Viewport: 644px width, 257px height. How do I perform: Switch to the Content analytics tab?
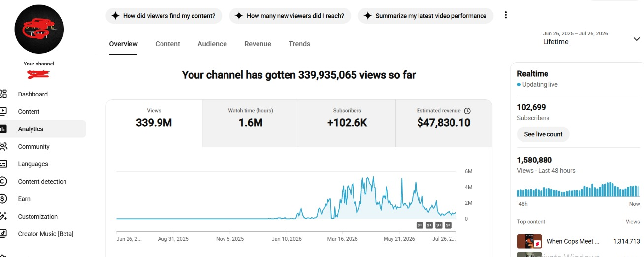168,44
